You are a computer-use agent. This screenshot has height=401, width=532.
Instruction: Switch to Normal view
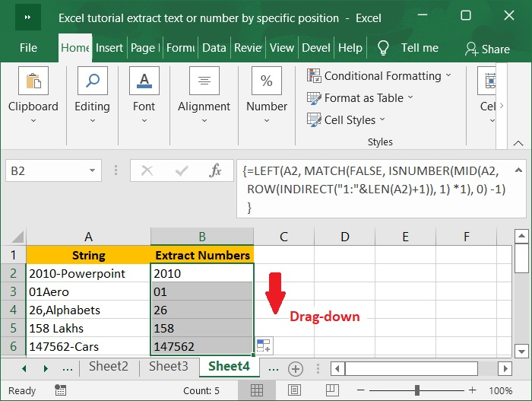pyautogui.click(x=257, y=390)
